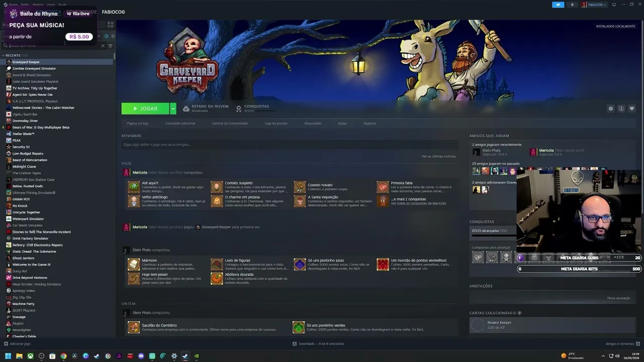Screen dimensions: 644x362
Task: Collapse the RECENTE library section
Action: [3, 55]
